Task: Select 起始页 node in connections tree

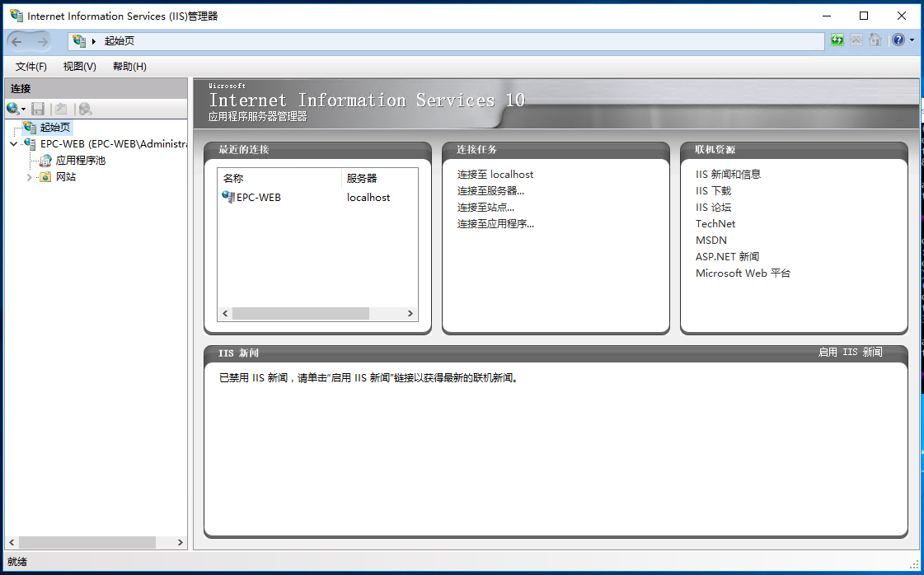Action: tap(54, 127)
